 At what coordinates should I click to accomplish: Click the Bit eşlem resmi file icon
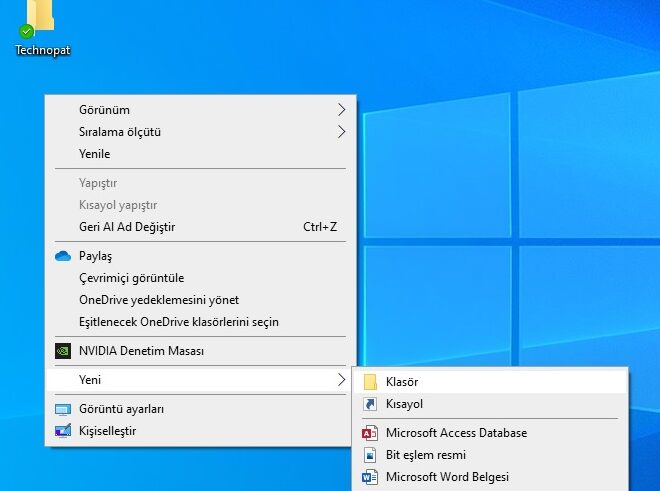pyautogui.click(x=370, y=455)
